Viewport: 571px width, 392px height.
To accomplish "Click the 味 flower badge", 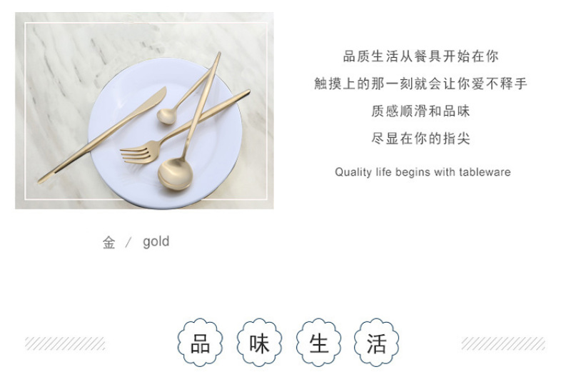I will (x=259, y=343).
